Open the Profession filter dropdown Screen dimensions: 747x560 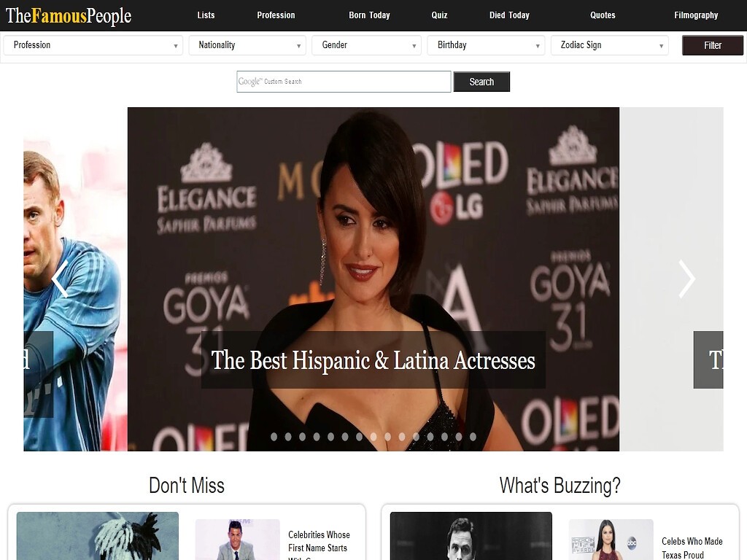[93, 45]
